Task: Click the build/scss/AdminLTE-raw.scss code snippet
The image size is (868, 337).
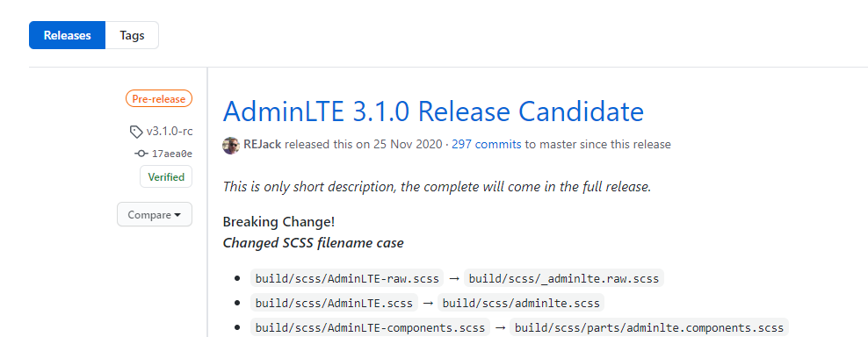Action: pos(347,278)
